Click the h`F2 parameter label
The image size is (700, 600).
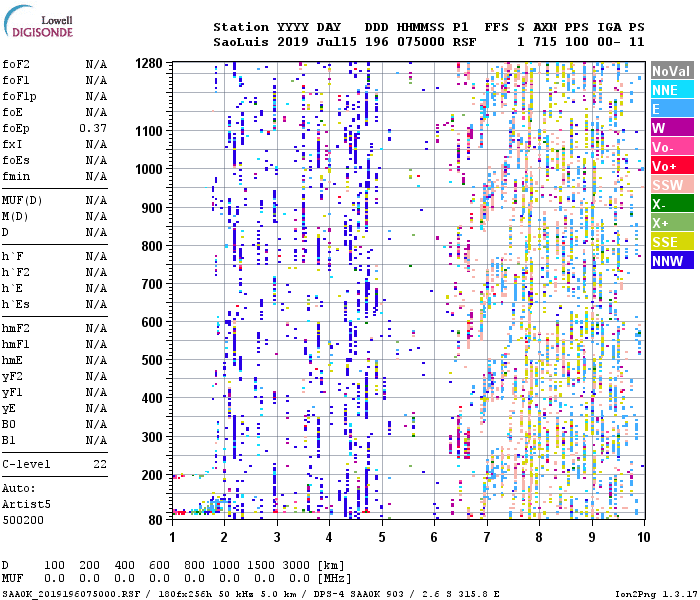click(x=16, y=272)
